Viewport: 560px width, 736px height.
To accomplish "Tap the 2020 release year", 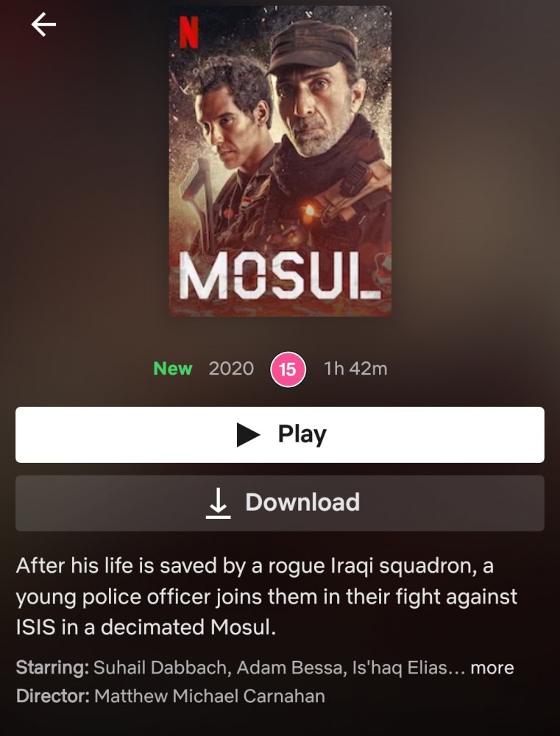I will click(231, 369).
